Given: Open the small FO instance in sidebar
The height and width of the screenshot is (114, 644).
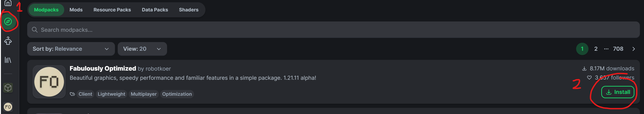Looking at the screenshot, I should pos(8,107).
